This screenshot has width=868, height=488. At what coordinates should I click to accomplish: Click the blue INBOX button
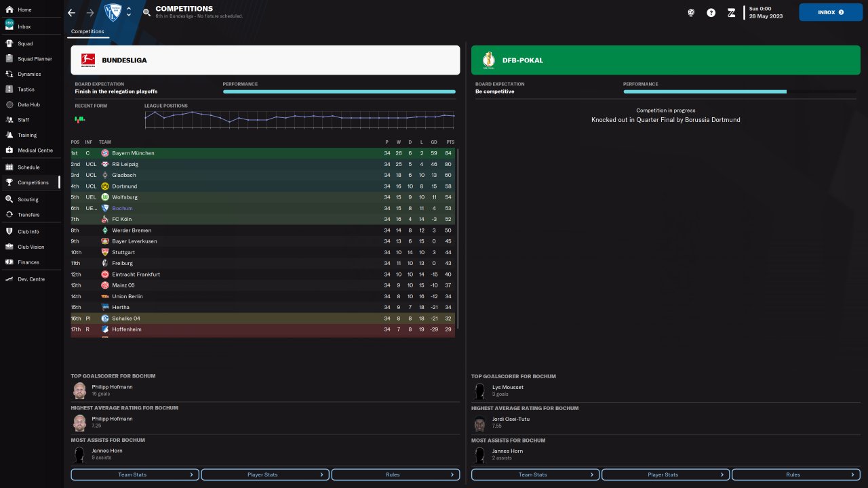831,12
